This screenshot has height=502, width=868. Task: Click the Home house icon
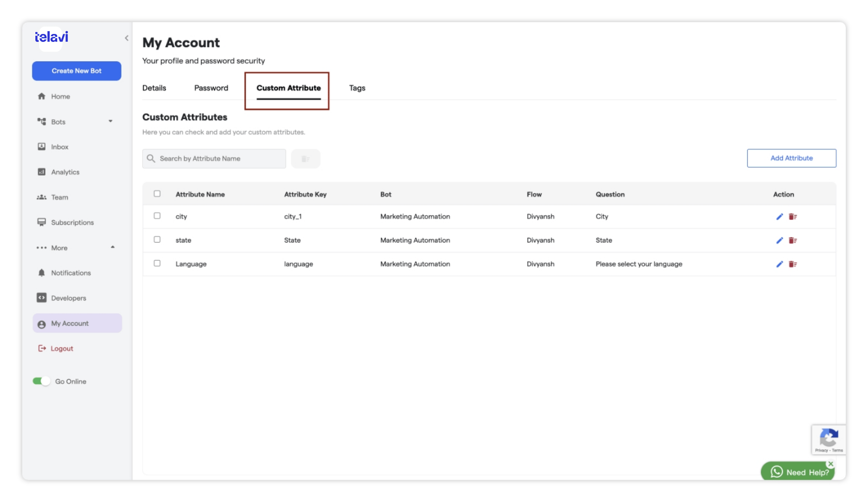tap(41, 96)
